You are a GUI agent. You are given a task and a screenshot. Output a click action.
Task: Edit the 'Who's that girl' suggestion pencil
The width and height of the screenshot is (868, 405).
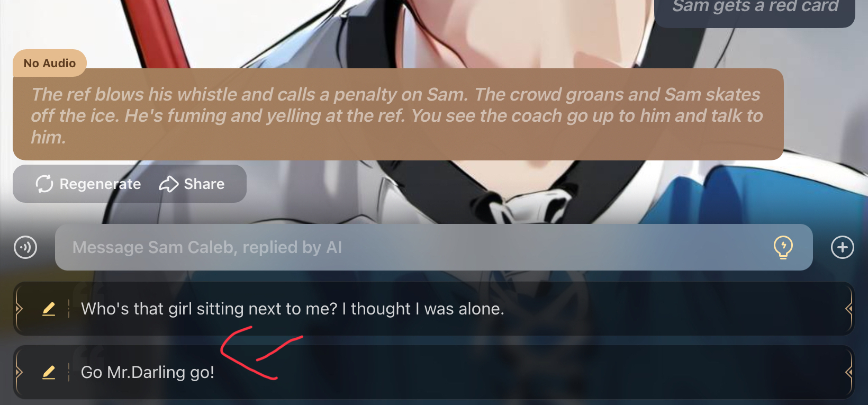[x=49, y=309]
